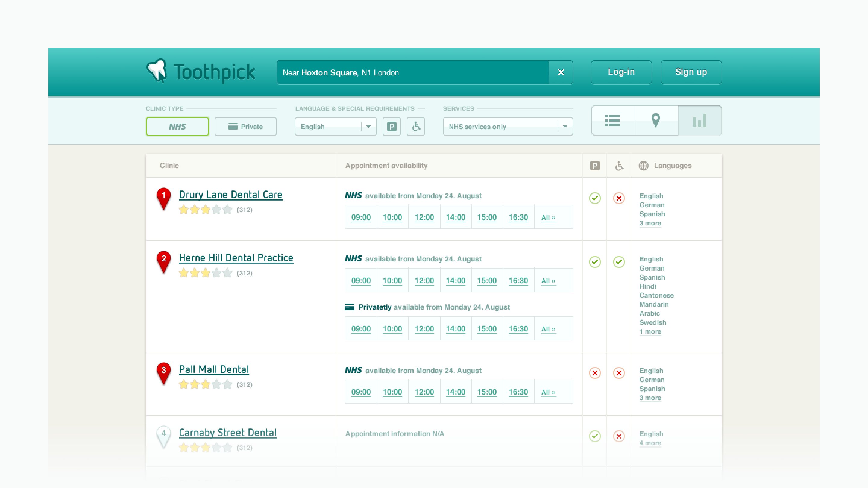Screen dimensions: 868x488
Task: Click star rating of Drury Lane Dental Care
Action: point(205,210)
